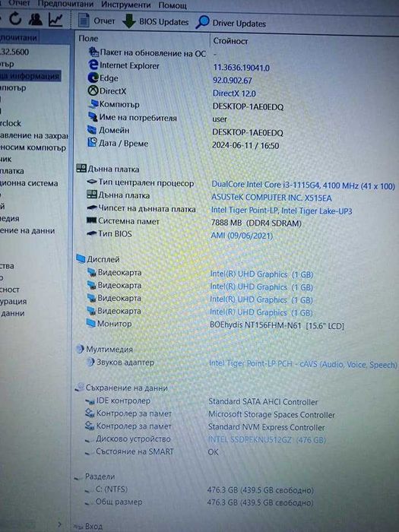
Task: Click the left pane scroll right arrow
Action: pos(60,524)
